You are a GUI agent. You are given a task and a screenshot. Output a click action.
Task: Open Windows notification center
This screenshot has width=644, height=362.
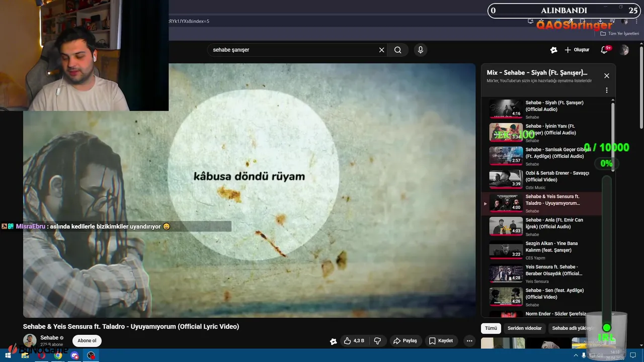point(632,355)
